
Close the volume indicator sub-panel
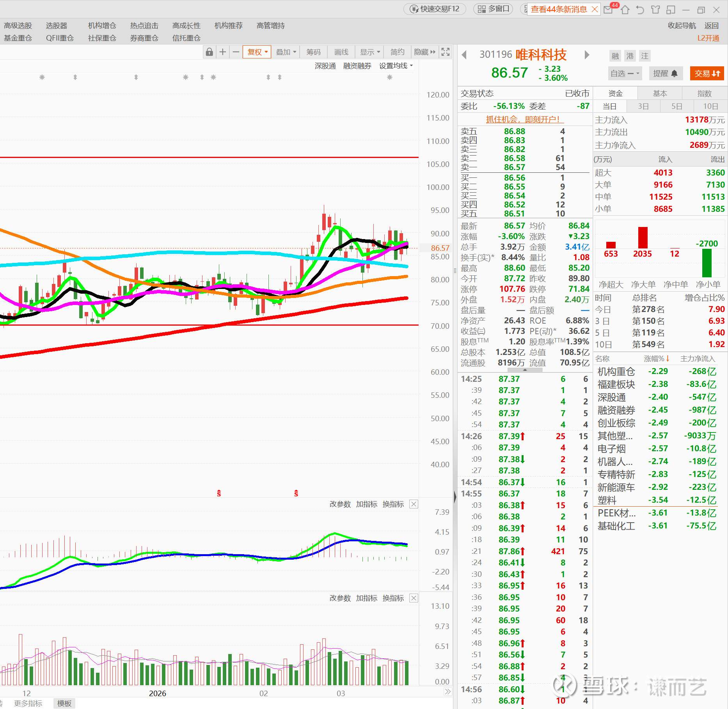tap(414, 598)
